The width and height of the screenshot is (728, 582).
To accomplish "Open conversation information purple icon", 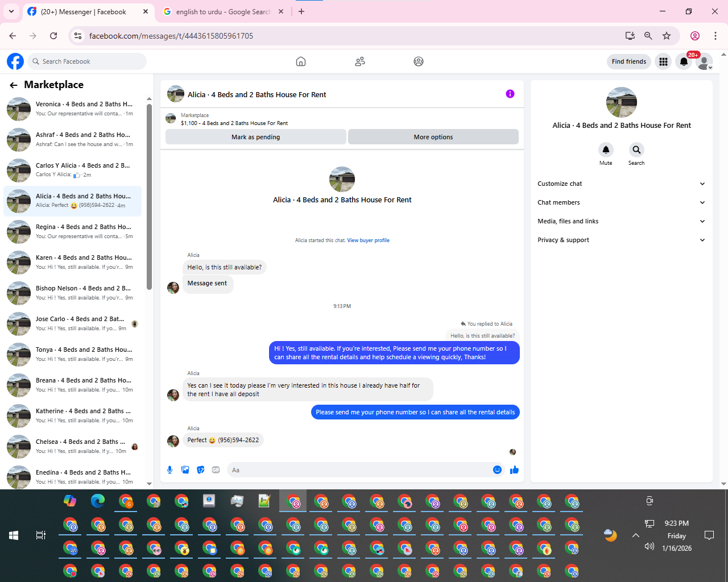I will (x=510, y=94).
